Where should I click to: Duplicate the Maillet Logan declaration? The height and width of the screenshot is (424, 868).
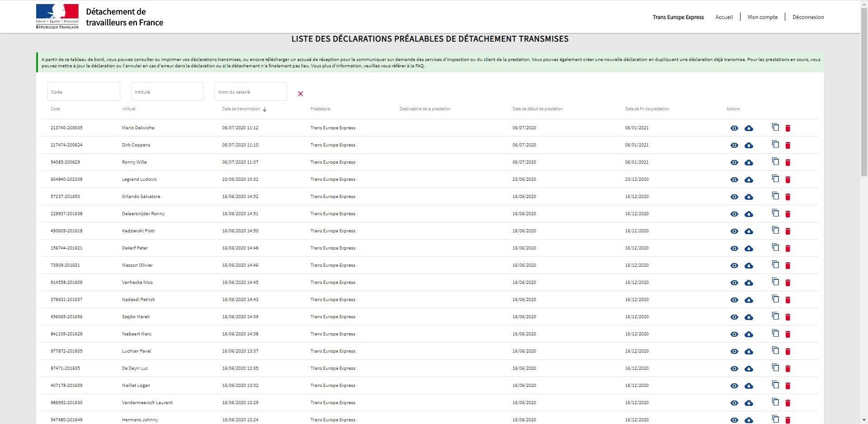(x=775, y=385)
